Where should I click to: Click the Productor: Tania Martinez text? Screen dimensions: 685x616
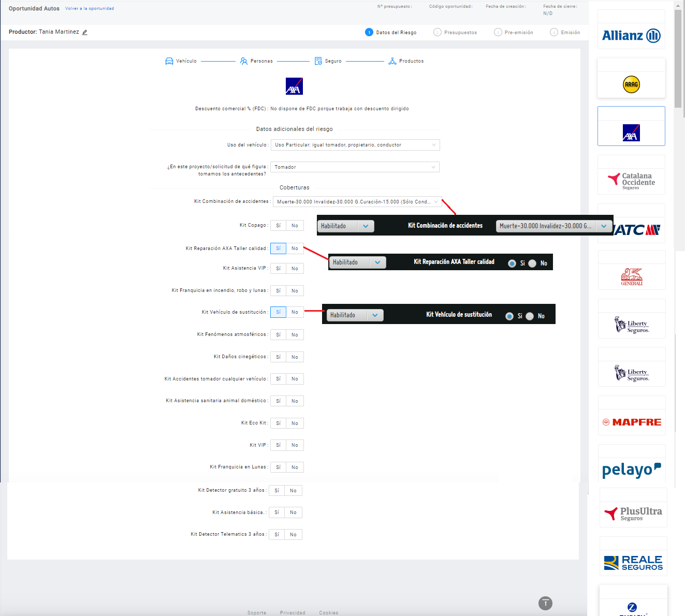click(x=44, y=32)
